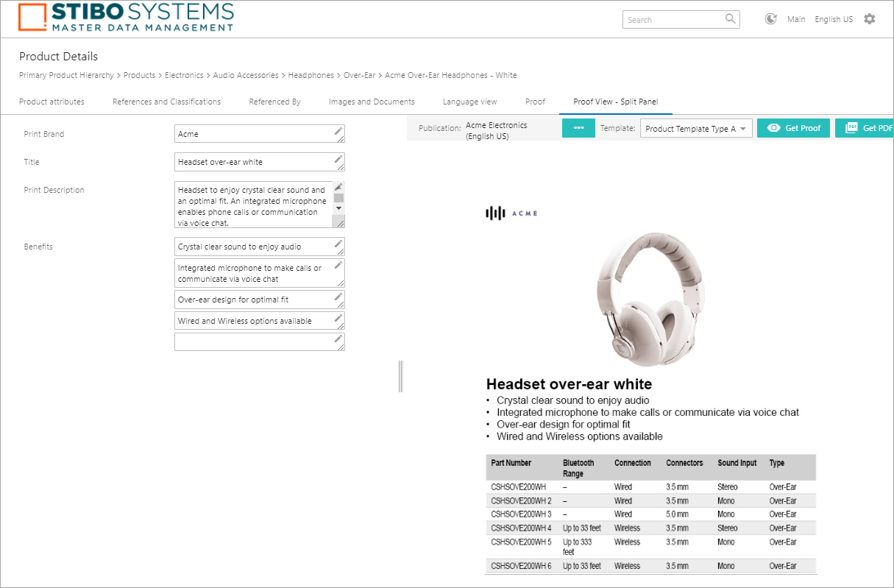This screenshot has height=588, width=894.
Task: Click pencil on Over-ear design benefit
Action: click(x=338, y=296)
